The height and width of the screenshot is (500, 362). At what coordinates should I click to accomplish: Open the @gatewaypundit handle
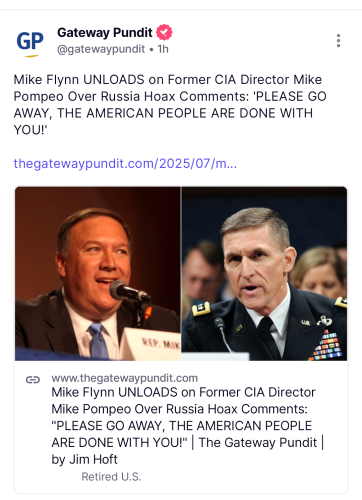click(101, 49)
